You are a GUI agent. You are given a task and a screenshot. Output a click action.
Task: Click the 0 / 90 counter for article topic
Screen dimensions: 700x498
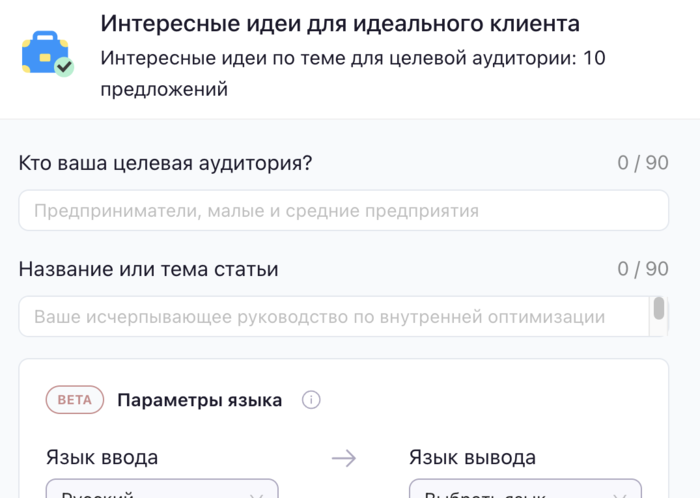coord(643,269)
